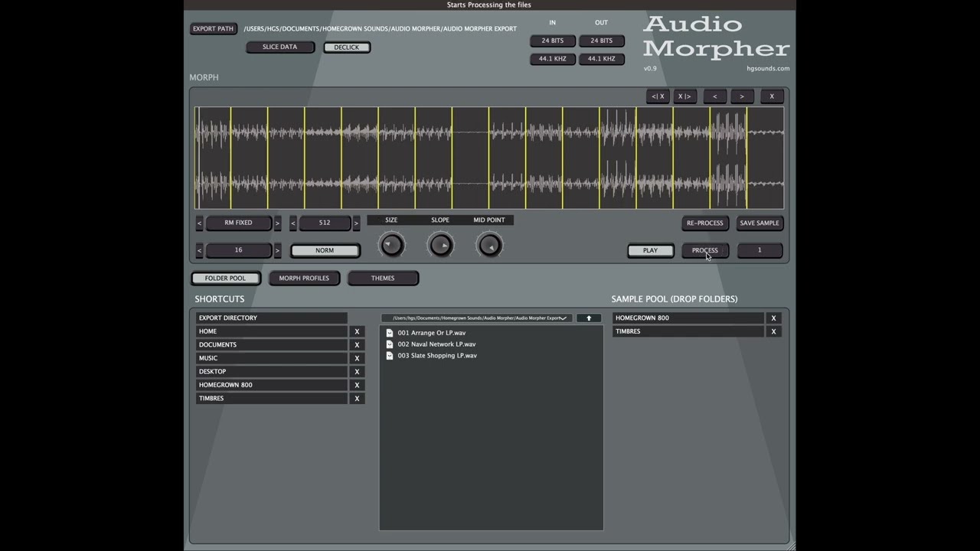Select the TIMBRES shortcut entry

pos(272,399)
